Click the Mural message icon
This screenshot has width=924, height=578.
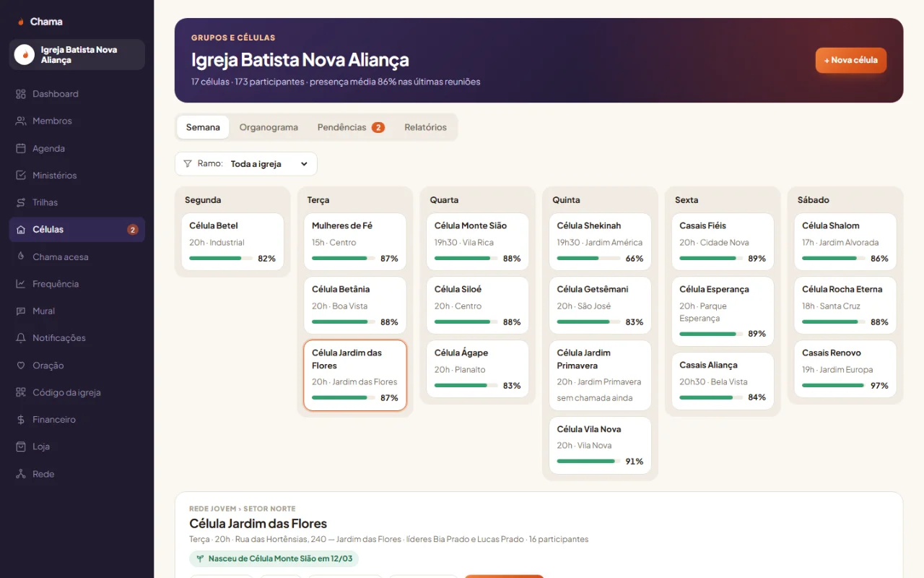[x=20, y=311]
